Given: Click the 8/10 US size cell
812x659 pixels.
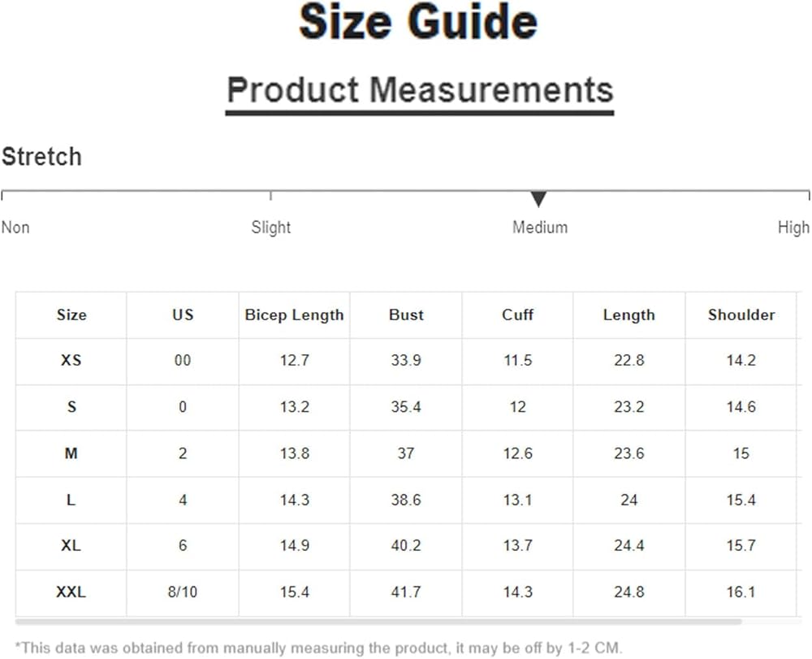Looking at the screenshot, I should point(183,592).
